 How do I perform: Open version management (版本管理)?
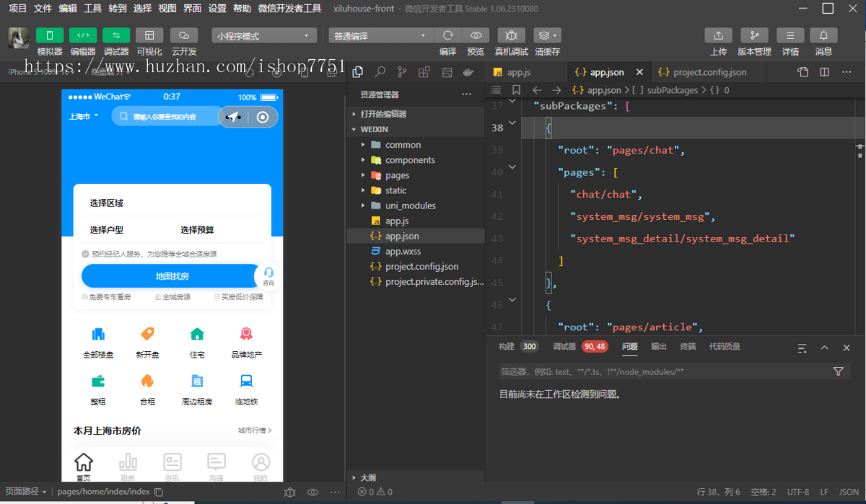(x=754, y=35)
